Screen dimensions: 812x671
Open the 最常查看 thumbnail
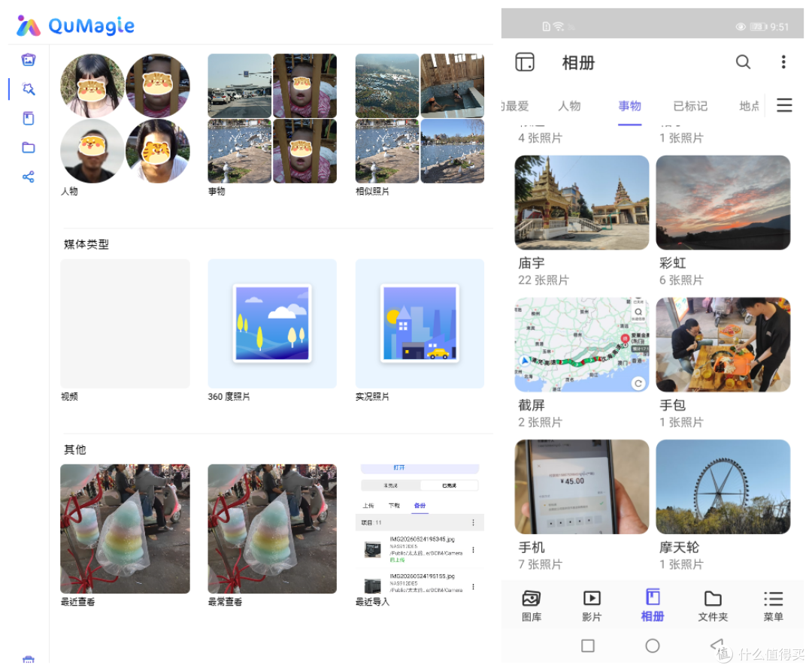272,529
